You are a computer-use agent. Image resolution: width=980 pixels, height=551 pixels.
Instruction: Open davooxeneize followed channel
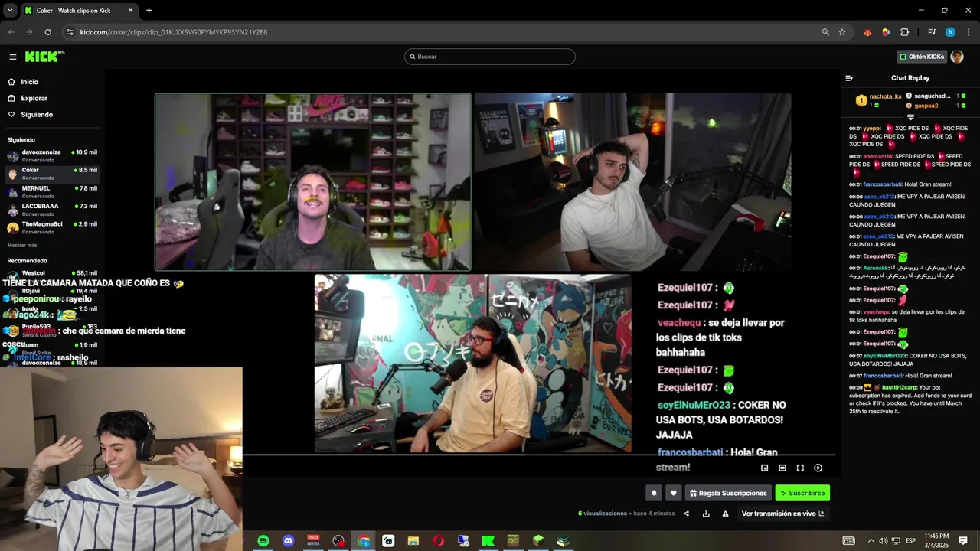(x=52, y=155)
